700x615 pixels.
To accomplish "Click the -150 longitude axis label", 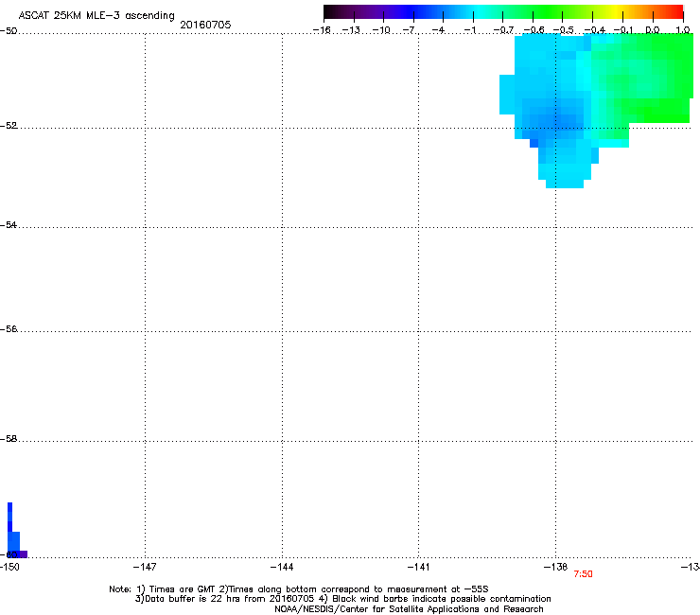I will tap(9, 567).
